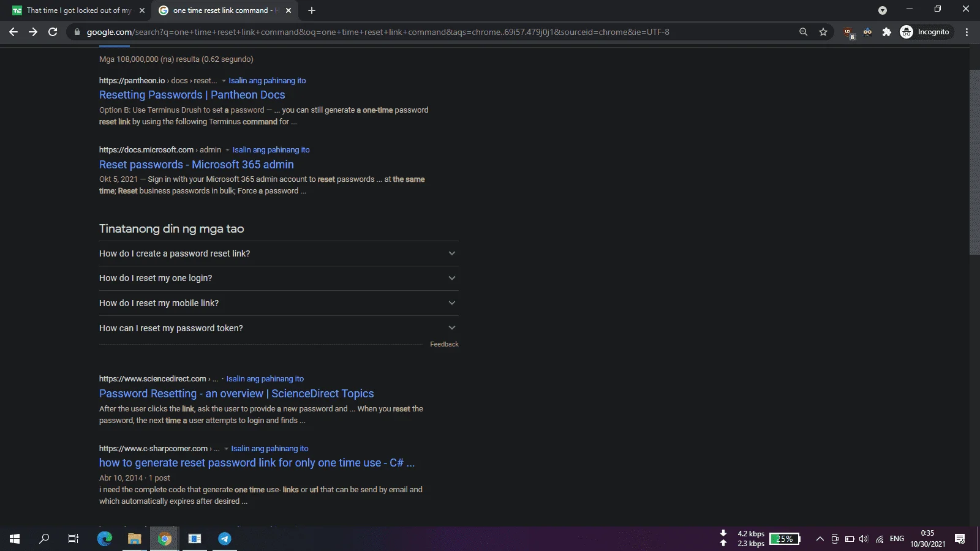Click the Chrome taskbar icon
The image size is (980, 551).
164,539
